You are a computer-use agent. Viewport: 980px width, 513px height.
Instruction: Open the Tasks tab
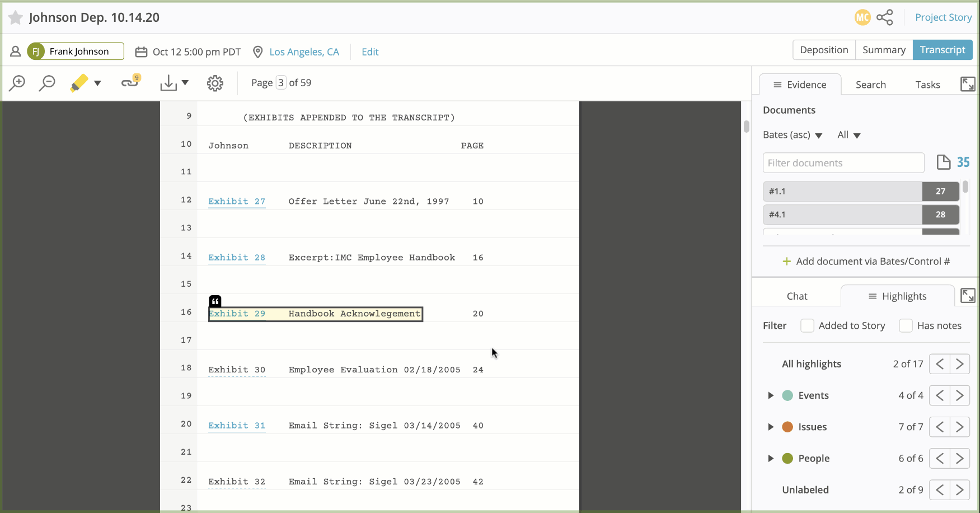[x=927, y=85]
